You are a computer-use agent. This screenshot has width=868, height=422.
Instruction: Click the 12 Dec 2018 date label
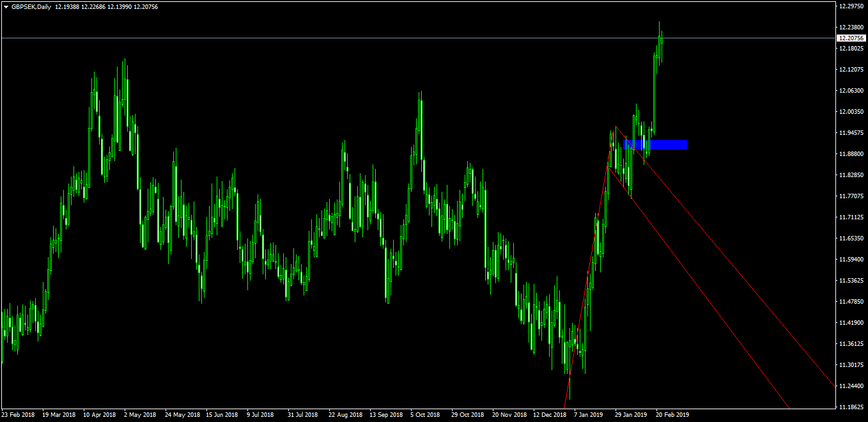550,414
